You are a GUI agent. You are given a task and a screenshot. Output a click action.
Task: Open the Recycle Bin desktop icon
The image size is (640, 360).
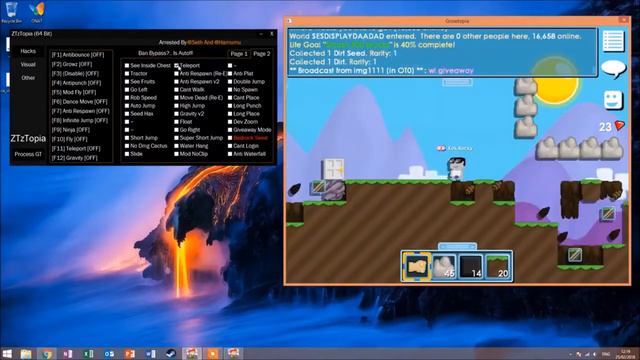pyautogui.click(x=11, y=12)
